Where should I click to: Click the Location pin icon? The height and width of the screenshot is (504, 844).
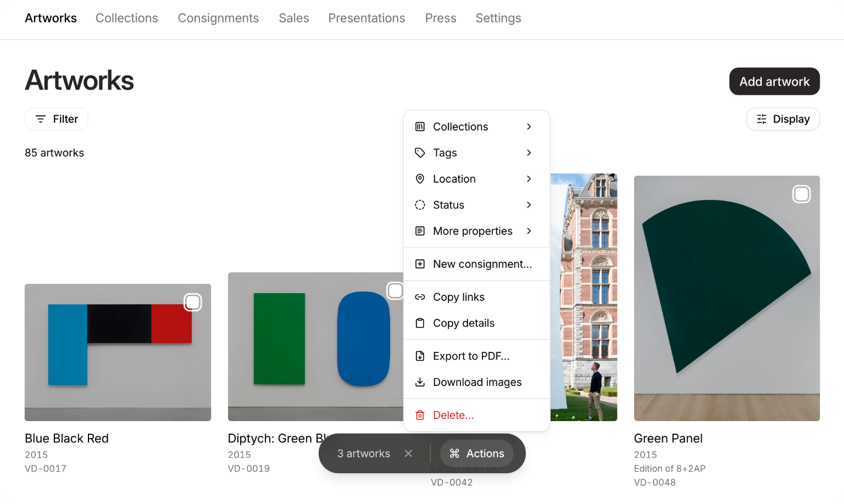click(x=420, y=179)
